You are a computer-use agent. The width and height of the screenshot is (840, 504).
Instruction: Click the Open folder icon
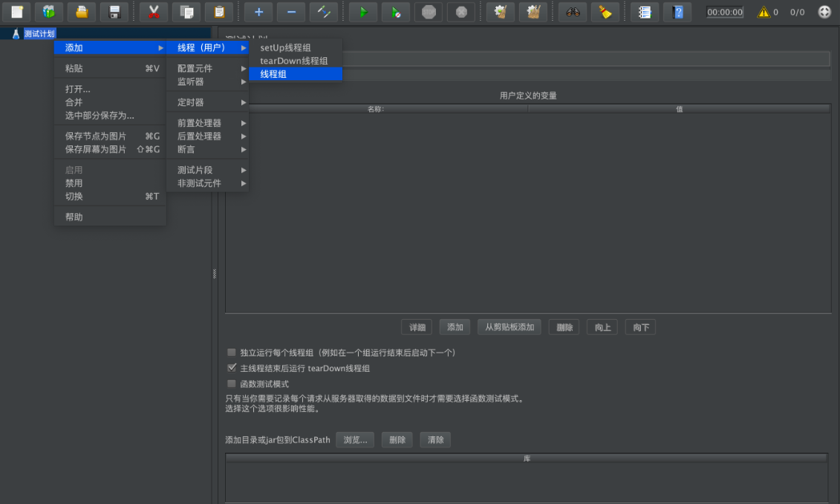tap(82, 12)
